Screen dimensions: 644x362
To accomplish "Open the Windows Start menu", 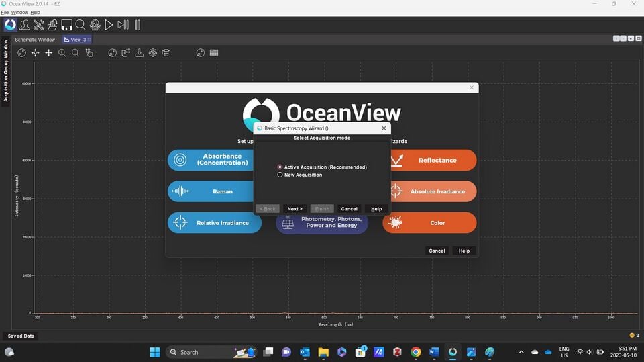I will [x=155, y=352].
